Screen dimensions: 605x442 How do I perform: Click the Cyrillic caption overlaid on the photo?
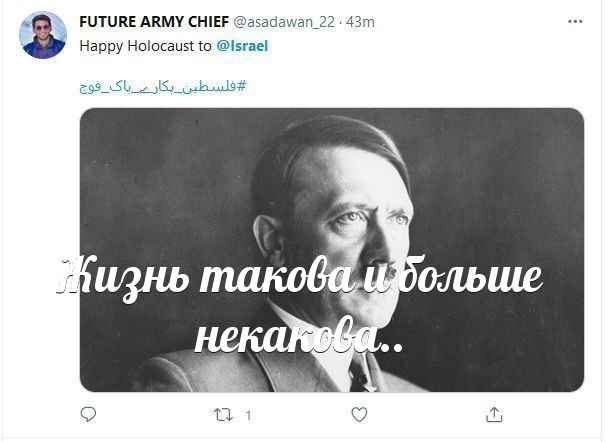click(x=301, y=303)
